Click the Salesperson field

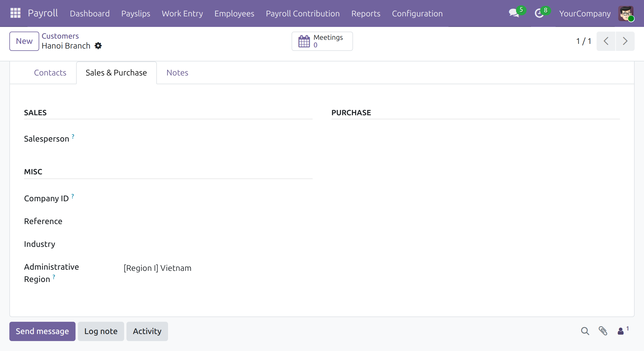pos(218,139)
